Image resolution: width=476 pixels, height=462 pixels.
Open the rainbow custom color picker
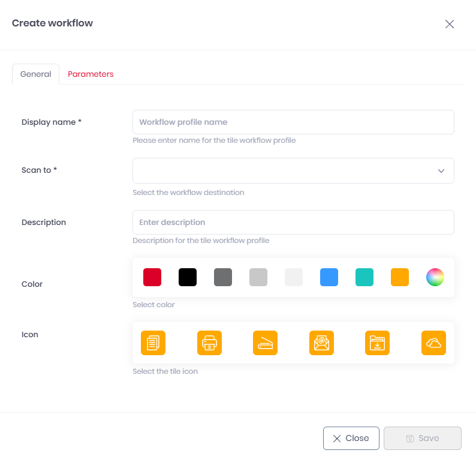pyautogui.click(x=435, y=277)
